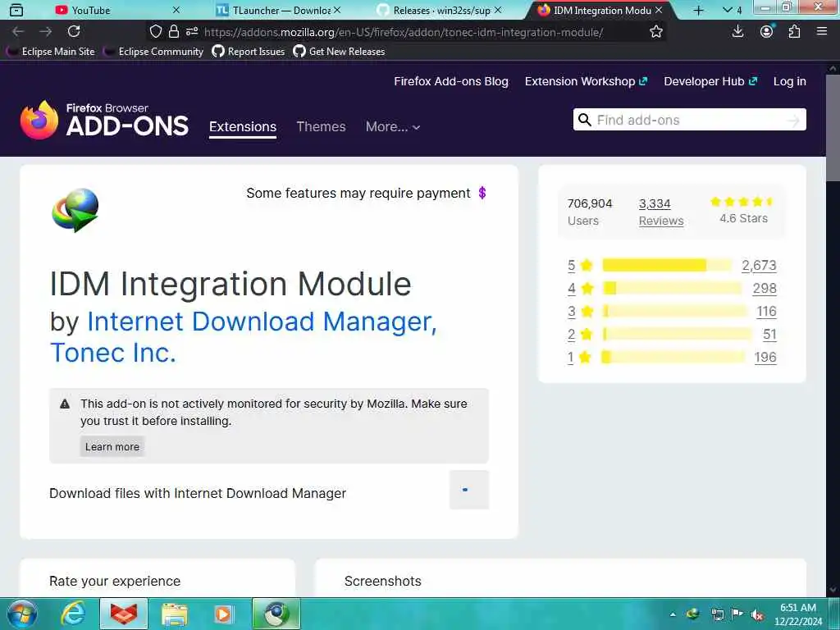840x630 pixels.
Task: Filter by 5 star rating bar
Action: [667, 265]
